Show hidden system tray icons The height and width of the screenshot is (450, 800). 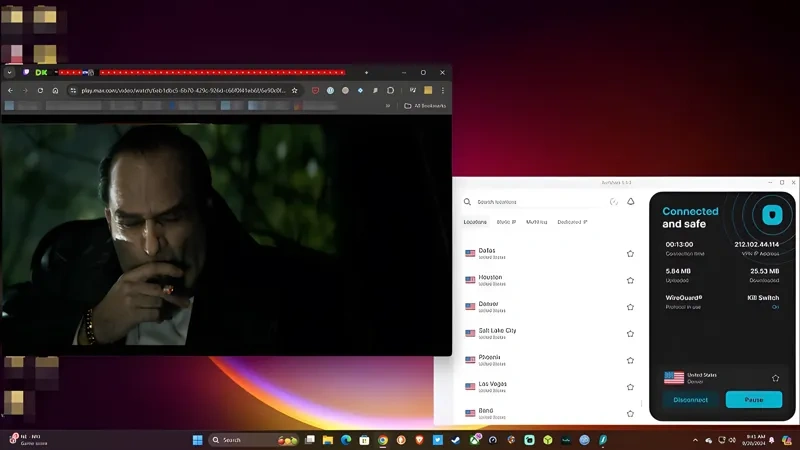click(x=696, y=440)
